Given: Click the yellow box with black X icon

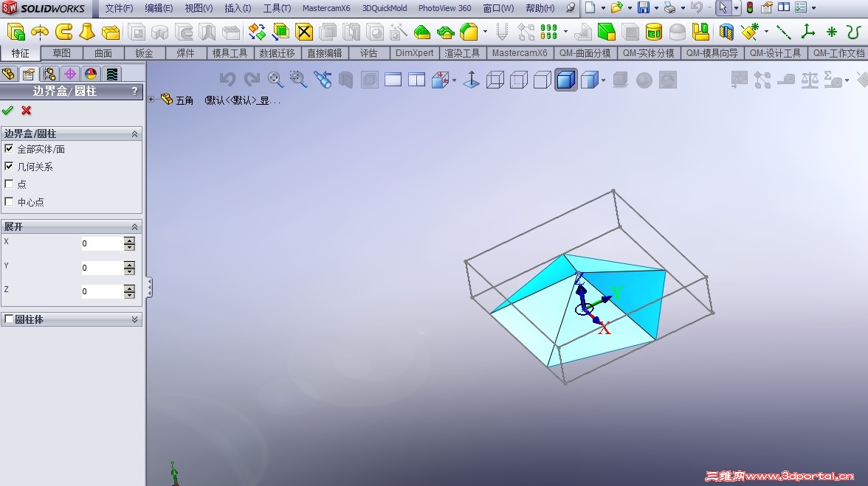Looking at the screenshot, I should 304,32.
